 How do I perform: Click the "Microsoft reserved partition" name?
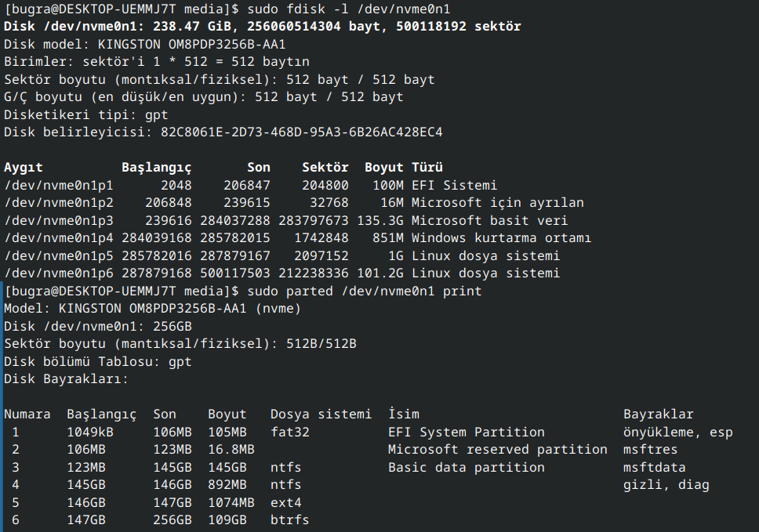(498, 450)
